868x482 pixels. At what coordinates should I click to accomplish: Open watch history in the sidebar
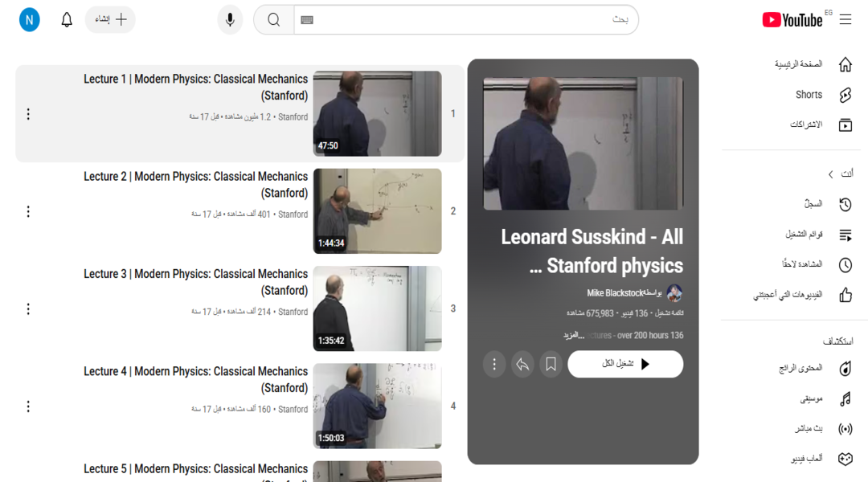[813, 205]
